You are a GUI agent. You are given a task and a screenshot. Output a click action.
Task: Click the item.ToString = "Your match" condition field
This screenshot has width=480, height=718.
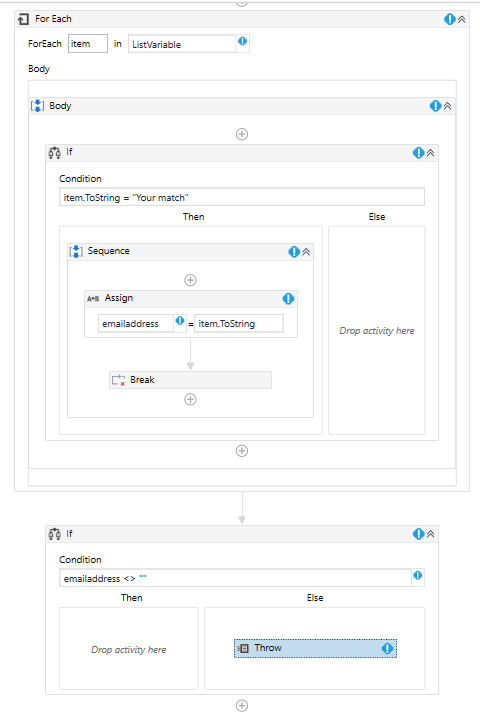[242, 197]
